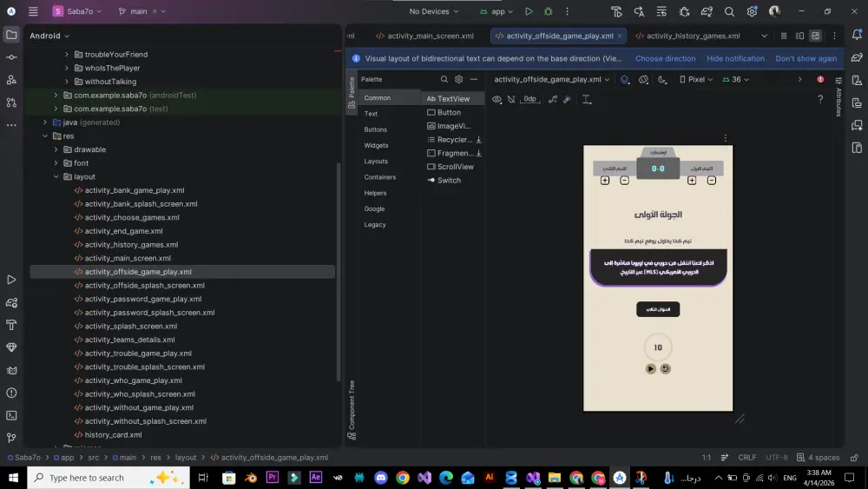This screenshot has height=489, width=868.
Task: Open Terminal tool window icon
Action: pos(11,415)
